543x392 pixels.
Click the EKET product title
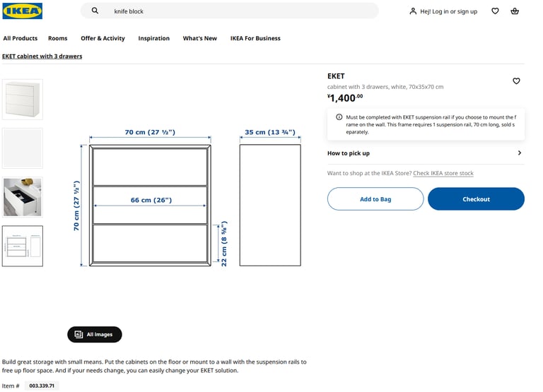click(336, 76)
